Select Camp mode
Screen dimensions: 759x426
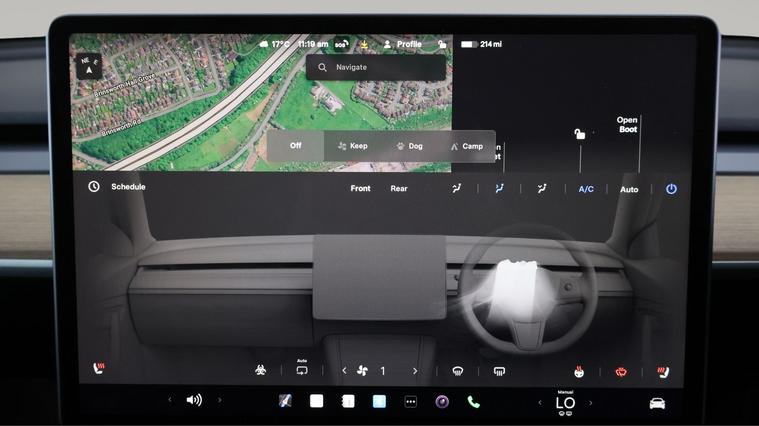click(x=467, y=146)
